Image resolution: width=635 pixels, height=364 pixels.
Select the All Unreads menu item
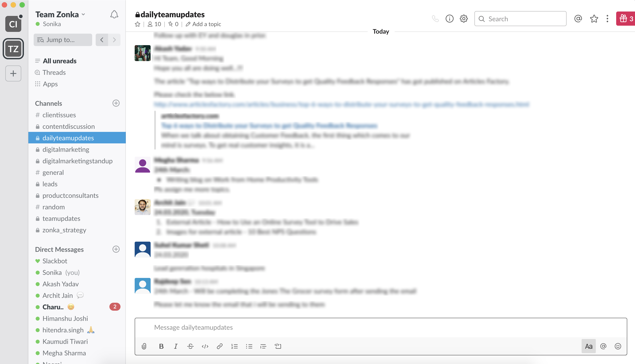tap(59, 61)
